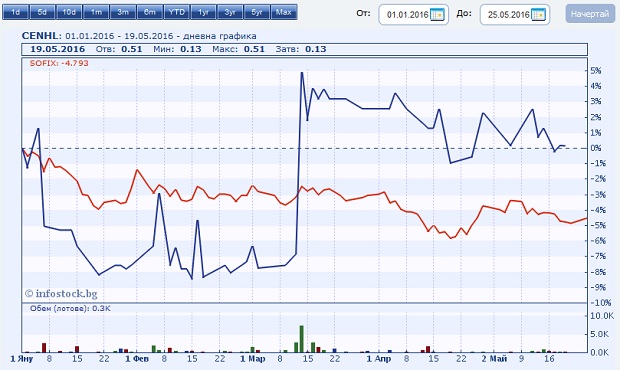Click the 1 Фев date axis label

[137, 359]
